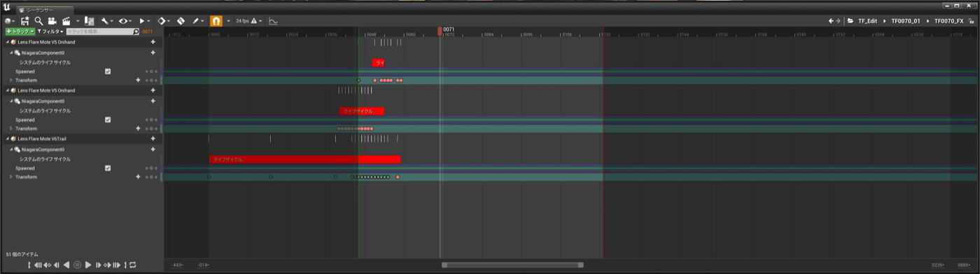Image resolution: width=980 pixels, height=274 pixels.
Task: Open the 24 fps frame rate dropdown
Action: click(248, 21)
